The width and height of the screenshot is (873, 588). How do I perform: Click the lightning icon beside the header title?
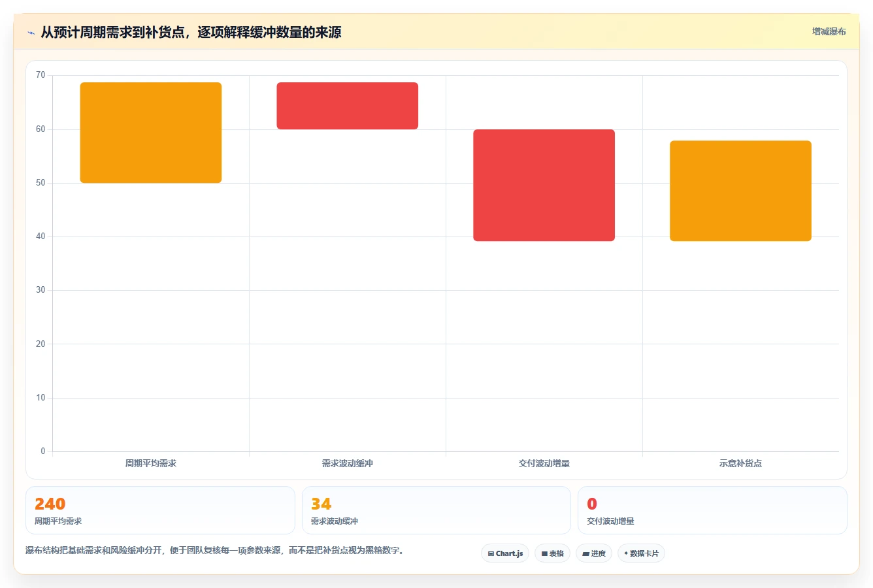31,33
